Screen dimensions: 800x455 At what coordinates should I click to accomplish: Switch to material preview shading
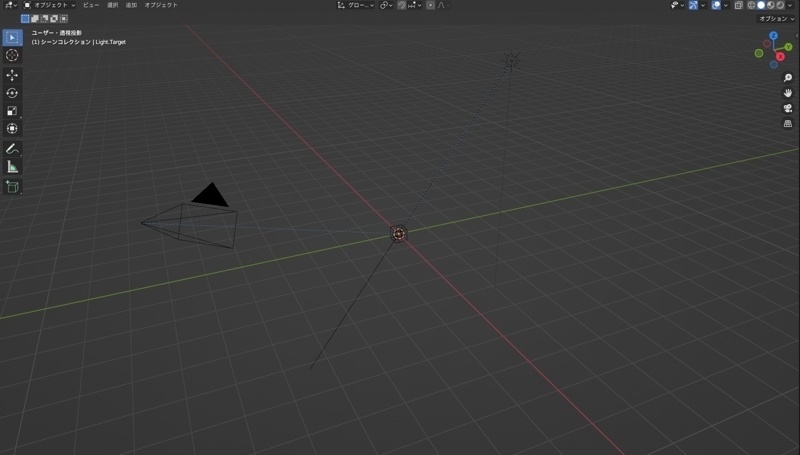coord(770,5)
